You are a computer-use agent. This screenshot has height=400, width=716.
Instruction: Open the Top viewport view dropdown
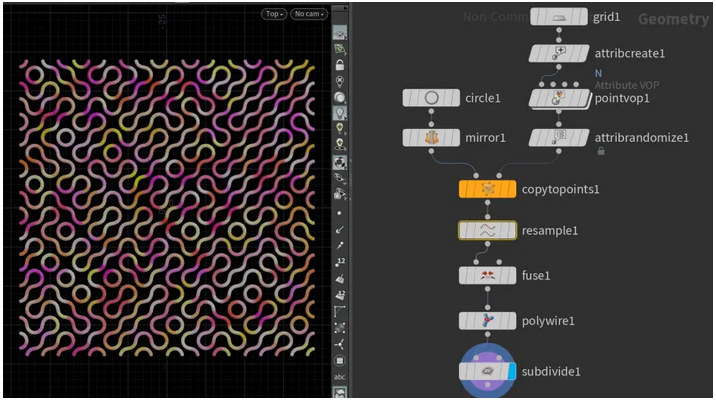coord(273,14)
